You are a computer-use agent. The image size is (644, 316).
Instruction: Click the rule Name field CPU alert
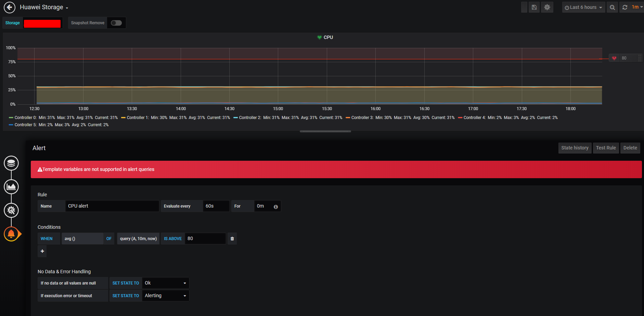112,206
